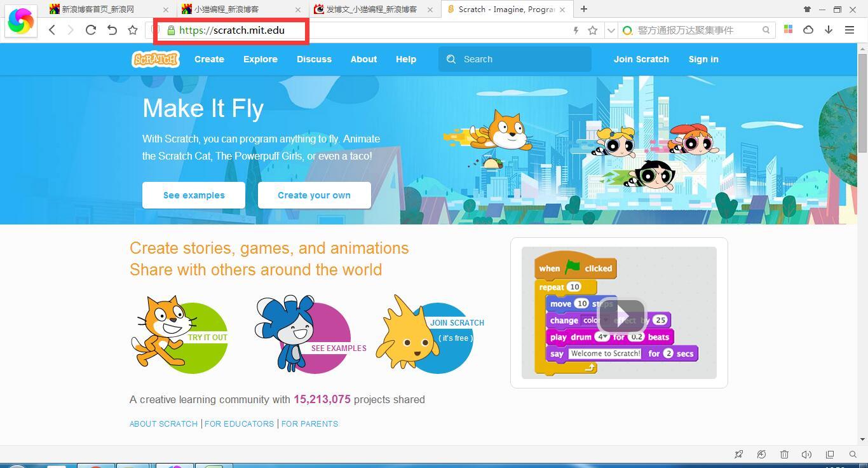
Task: Click the Create your own button
Action: 314,195
